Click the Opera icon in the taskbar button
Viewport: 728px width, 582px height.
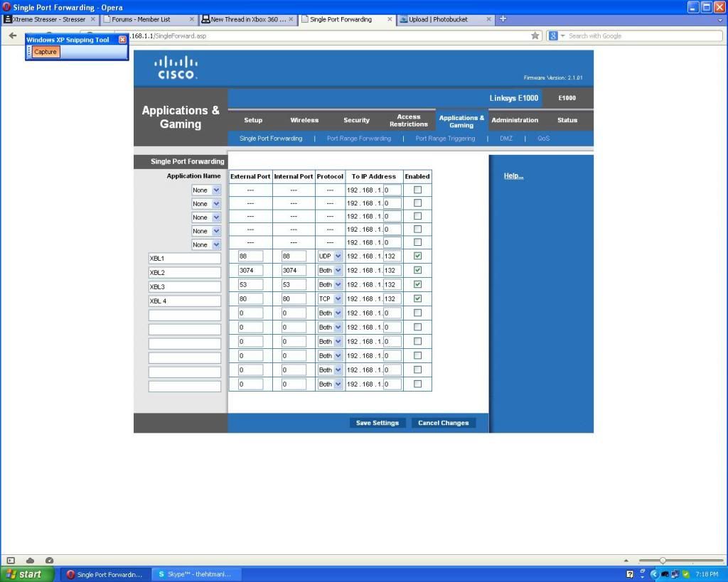(x=70, y=574)
